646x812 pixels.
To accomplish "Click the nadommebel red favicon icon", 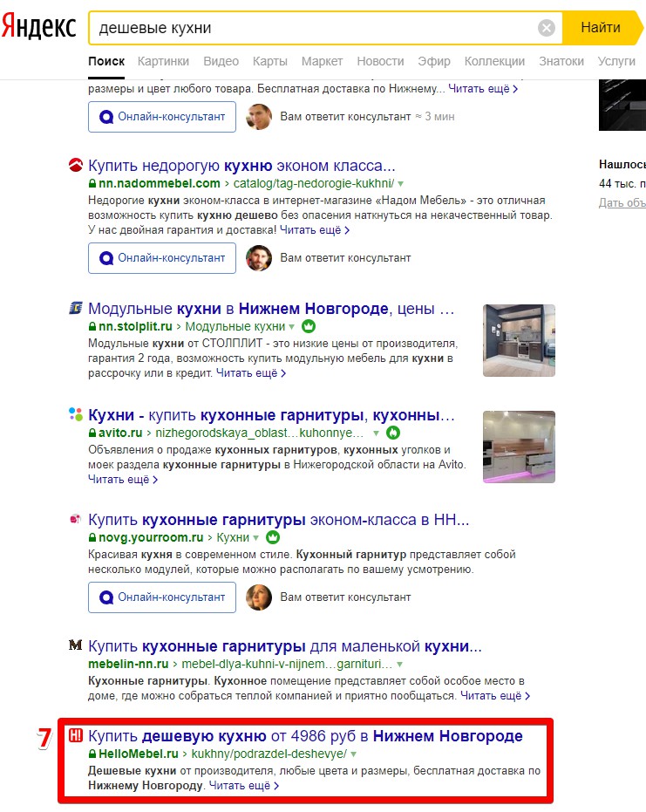I will [76, 165].
